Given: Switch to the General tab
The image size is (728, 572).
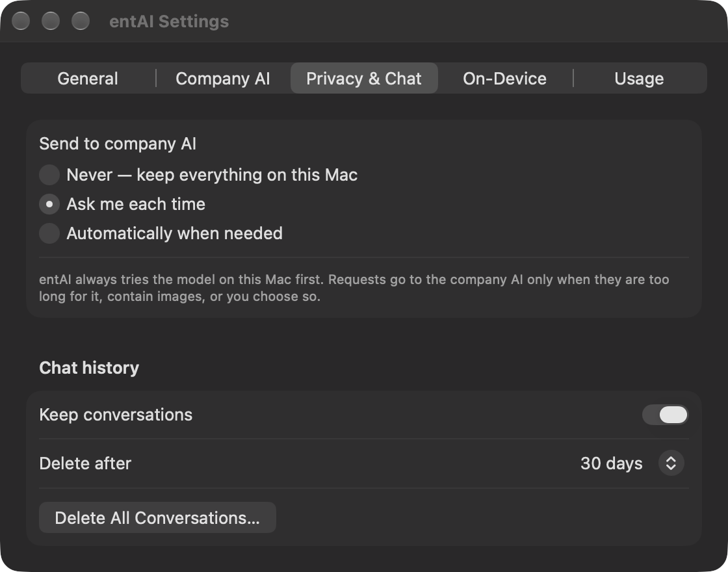Looking at the screenshot, I should pyautogui.click(x=88, y=79).
